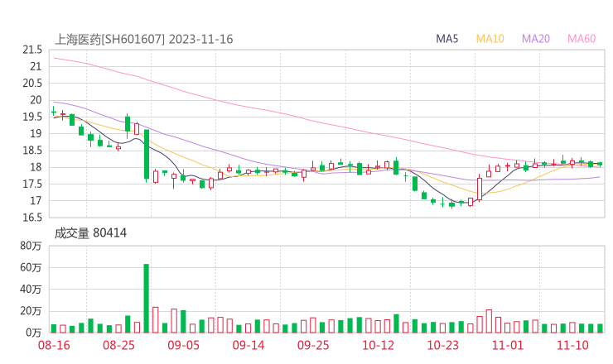Viewport: 613px width, 364px height.
Task: Click the 20.5 price axis label
Action: coord(32,84)
